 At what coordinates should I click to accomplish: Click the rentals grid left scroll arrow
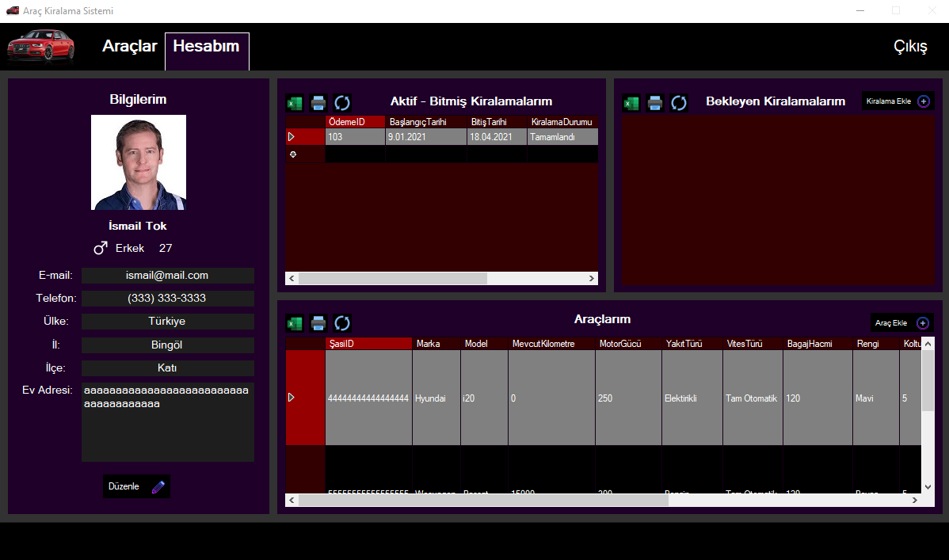(292, 279)
